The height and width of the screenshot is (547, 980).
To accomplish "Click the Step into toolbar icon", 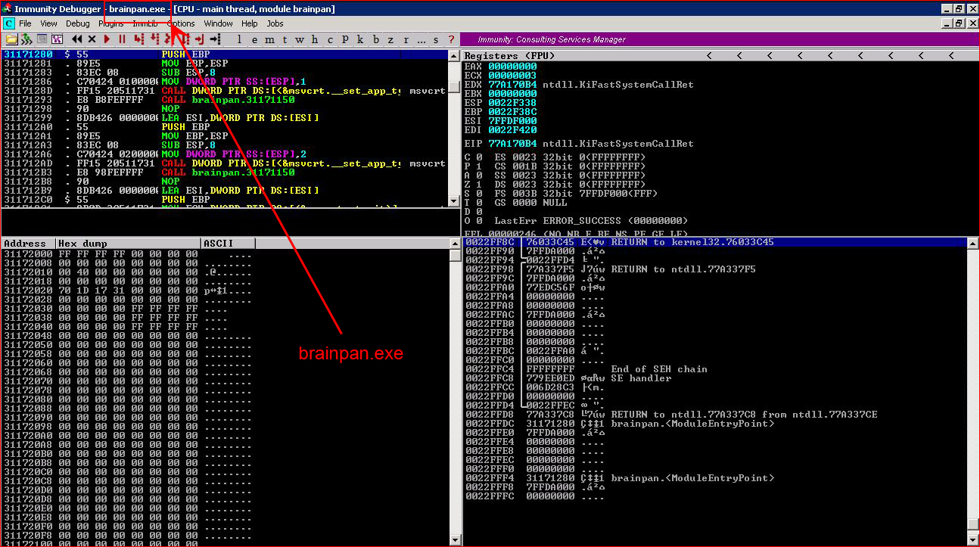I will [x=138, y=39].
